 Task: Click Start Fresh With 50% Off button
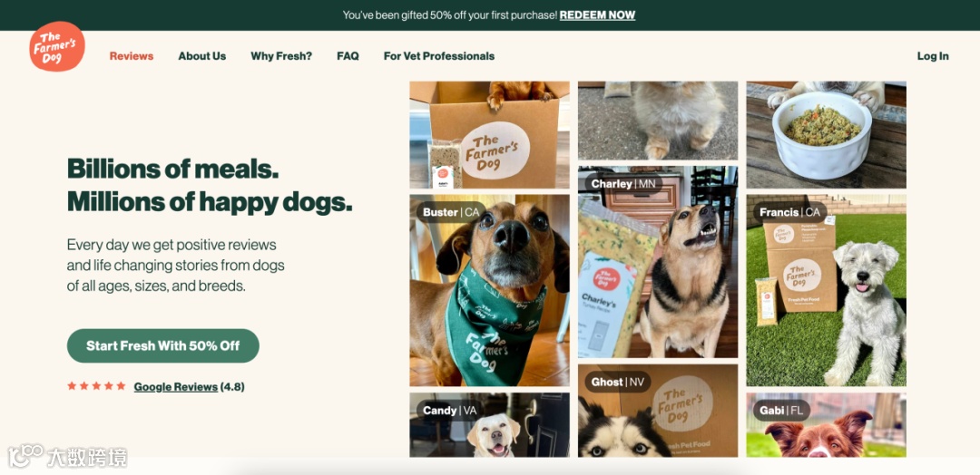click(163, 345)
